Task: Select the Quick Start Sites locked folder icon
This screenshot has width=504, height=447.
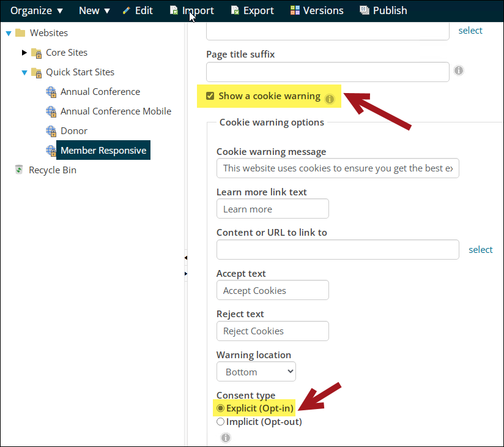Action: 36,73
